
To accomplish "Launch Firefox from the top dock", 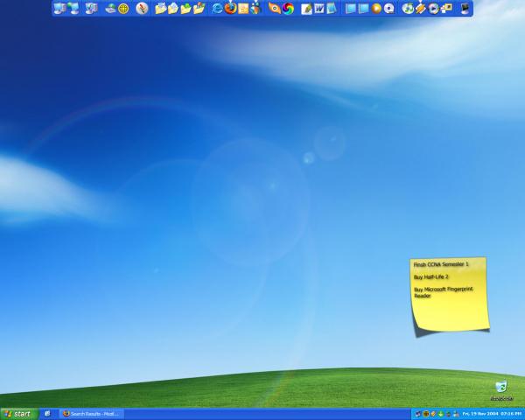I will pos(230,9).
